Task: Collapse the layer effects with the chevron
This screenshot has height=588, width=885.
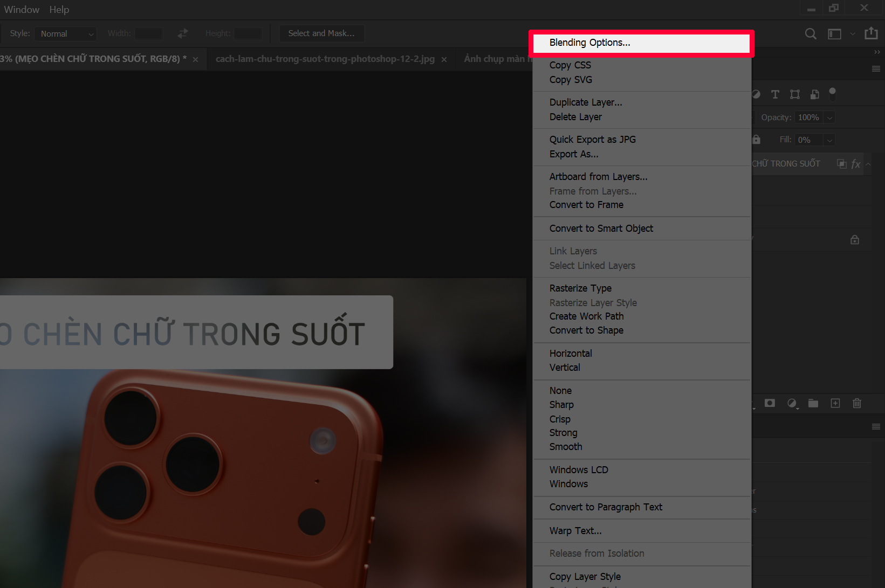Action: 867,164
